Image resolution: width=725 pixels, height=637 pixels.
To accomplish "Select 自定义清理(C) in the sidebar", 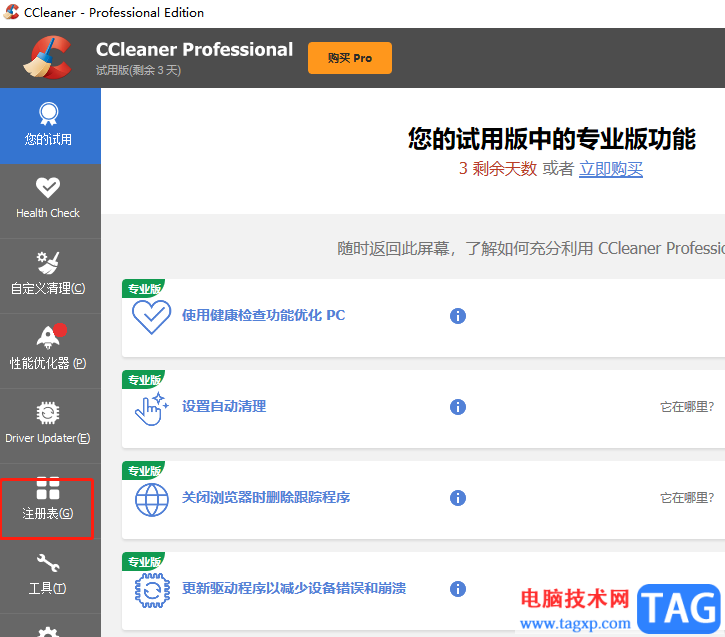I will [48, 276].
